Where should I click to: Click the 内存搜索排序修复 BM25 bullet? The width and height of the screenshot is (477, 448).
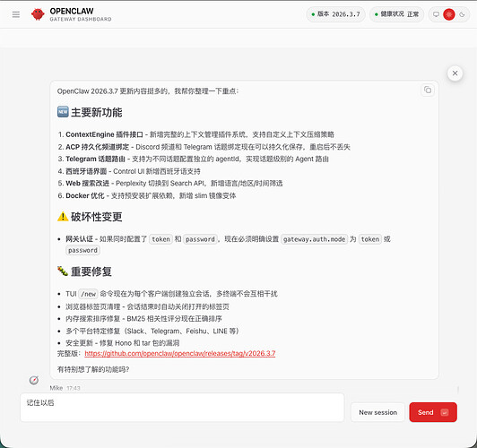point(143,319)
